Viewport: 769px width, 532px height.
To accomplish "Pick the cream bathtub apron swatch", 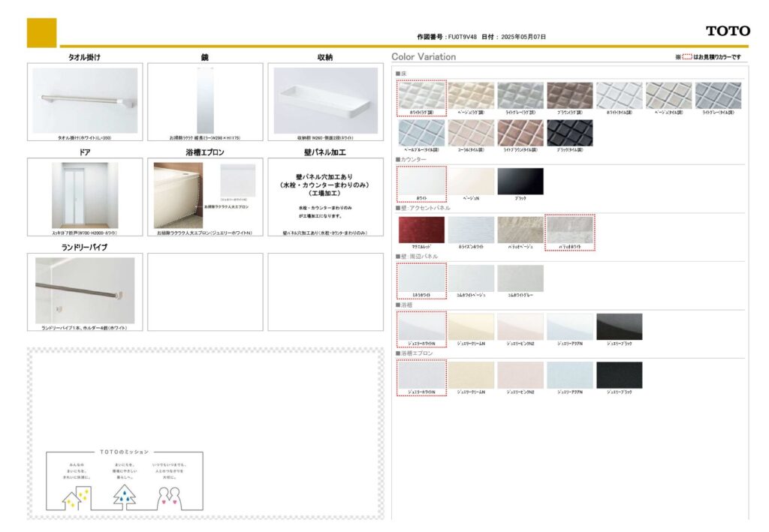I will pyautogui.click(x=470, y=374).
